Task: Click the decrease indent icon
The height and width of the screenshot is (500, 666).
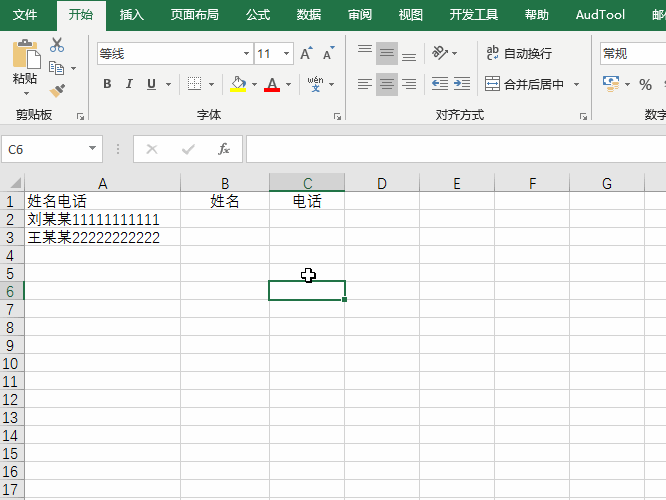Action: 440,84
